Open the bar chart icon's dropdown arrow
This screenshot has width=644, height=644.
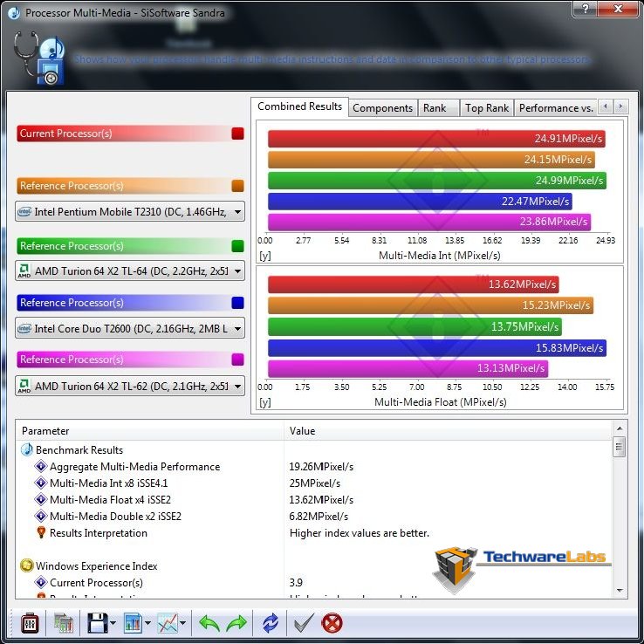147,623
